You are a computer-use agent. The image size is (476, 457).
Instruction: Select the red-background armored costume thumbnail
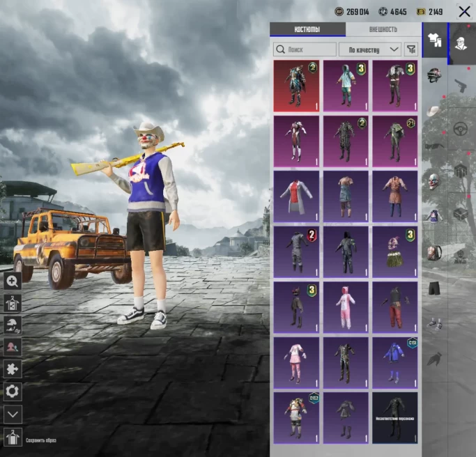296,86
